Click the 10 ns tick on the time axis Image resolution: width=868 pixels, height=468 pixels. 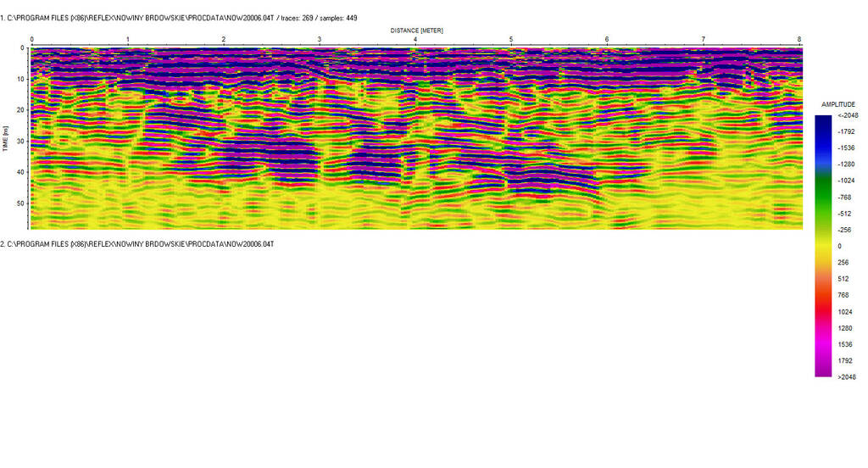click(x=20, y=79)
